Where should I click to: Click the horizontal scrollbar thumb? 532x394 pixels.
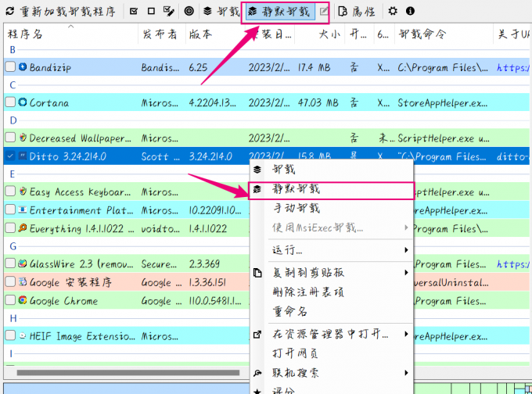[x=128, y=373]
